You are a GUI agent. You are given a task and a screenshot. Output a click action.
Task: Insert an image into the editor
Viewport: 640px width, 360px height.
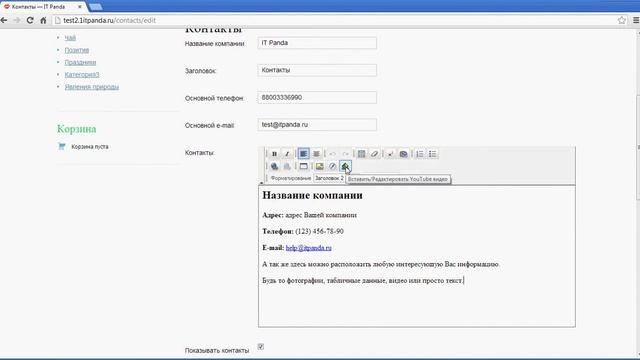[320, 166]
